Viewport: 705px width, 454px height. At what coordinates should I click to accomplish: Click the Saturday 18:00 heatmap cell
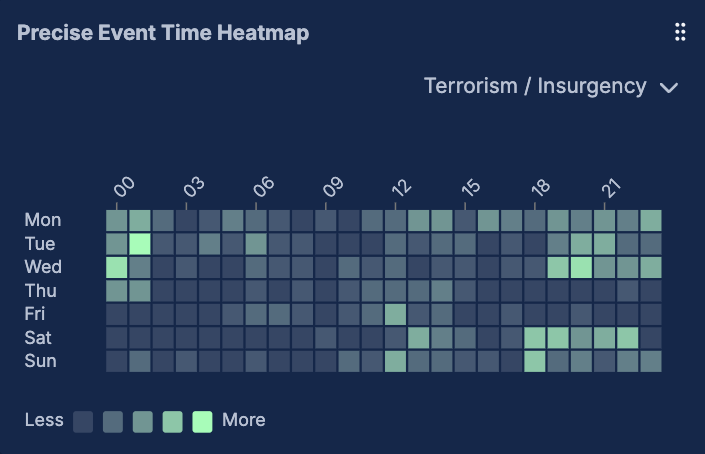535,338
